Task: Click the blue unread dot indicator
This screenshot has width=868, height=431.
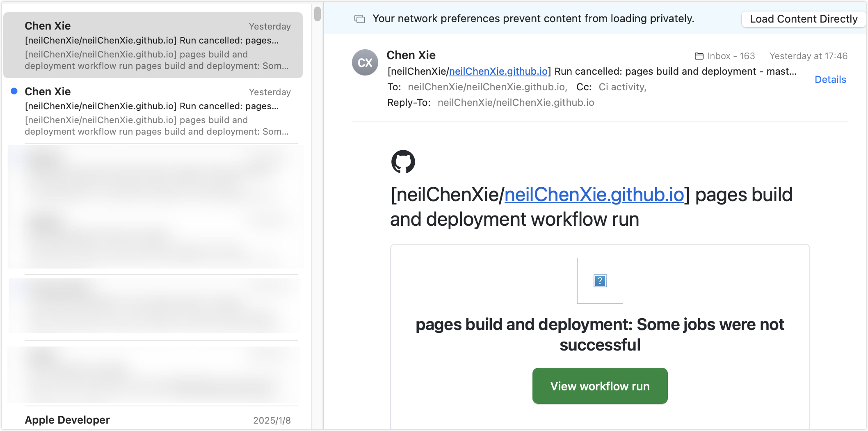Action: 14,91
